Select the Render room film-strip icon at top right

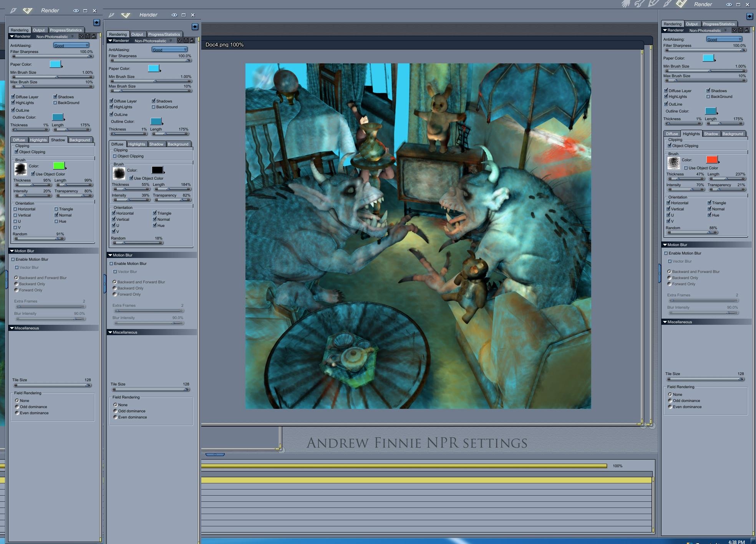[681, 4]
